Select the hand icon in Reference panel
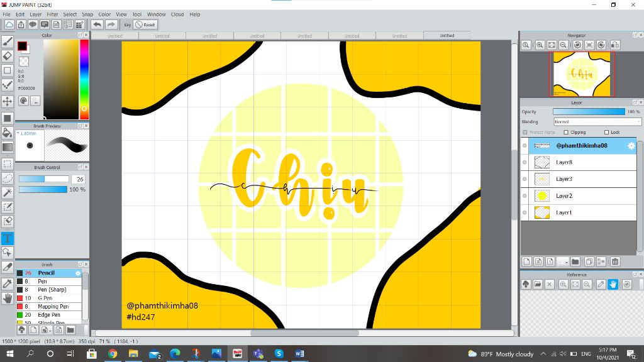The width and height of the screenshot is (644, 362). (x=613, y=284)
